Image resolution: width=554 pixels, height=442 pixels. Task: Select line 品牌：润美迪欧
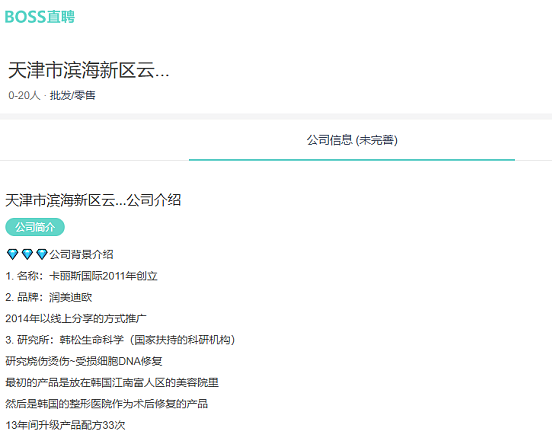(49, 297)
